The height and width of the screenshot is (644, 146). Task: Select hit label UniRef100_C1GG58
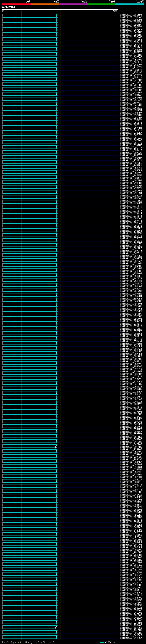(x=131, y=572)
